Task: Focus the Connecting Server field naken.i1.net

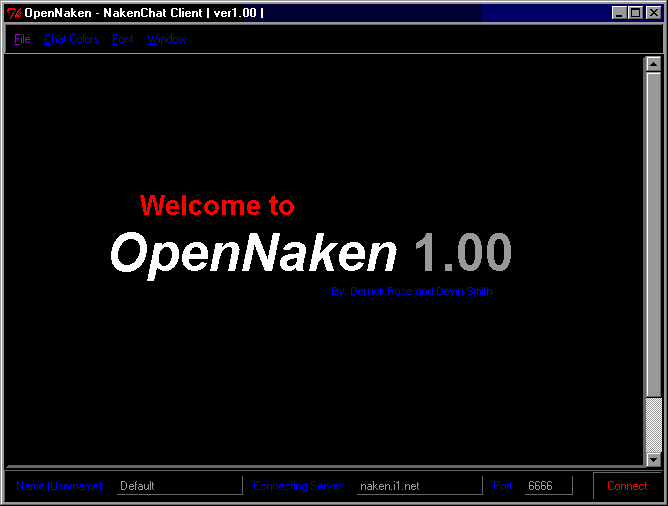Action: click(419, 486)
